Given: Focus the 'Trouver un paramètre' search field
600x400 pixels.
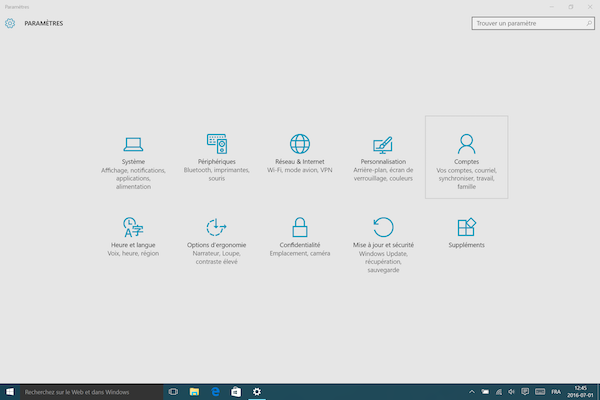Looking at the screenshot, I should click(533, 23).
